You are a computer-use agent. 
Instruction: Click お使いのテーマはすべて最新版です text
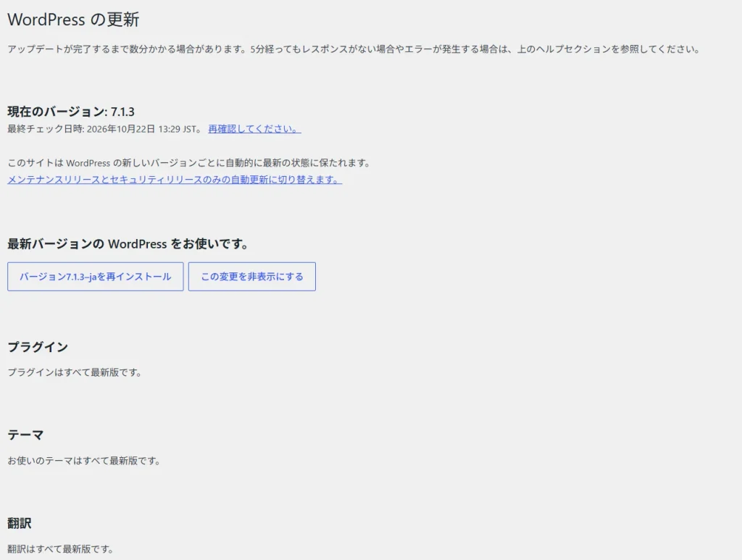[x=84, y=461]
